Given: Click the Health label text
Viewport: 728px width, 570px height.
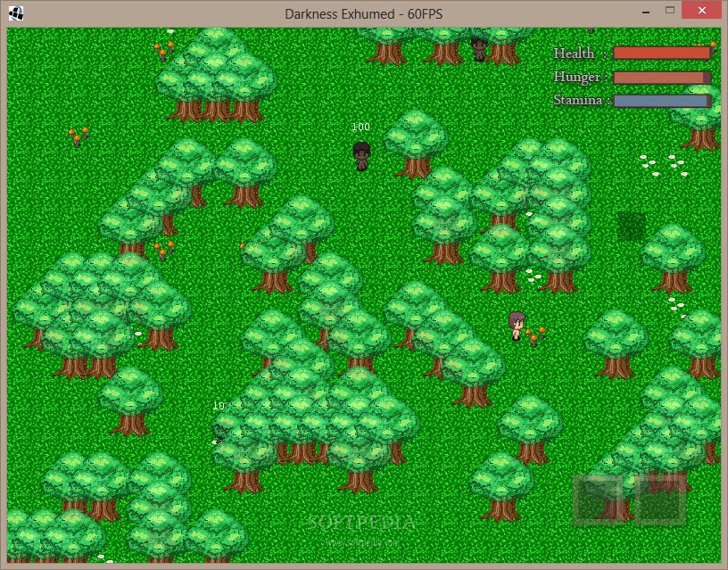Looking at the screenshot, I should [574, 54].
